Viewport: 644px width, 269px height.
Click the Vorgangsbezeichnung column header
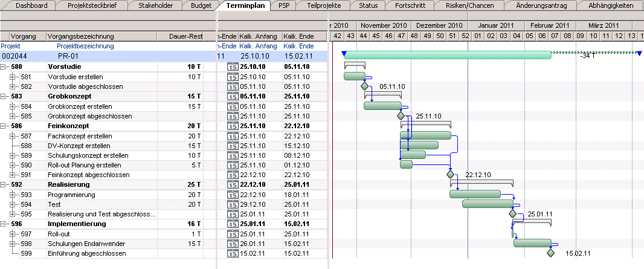(x=102, y=36)
